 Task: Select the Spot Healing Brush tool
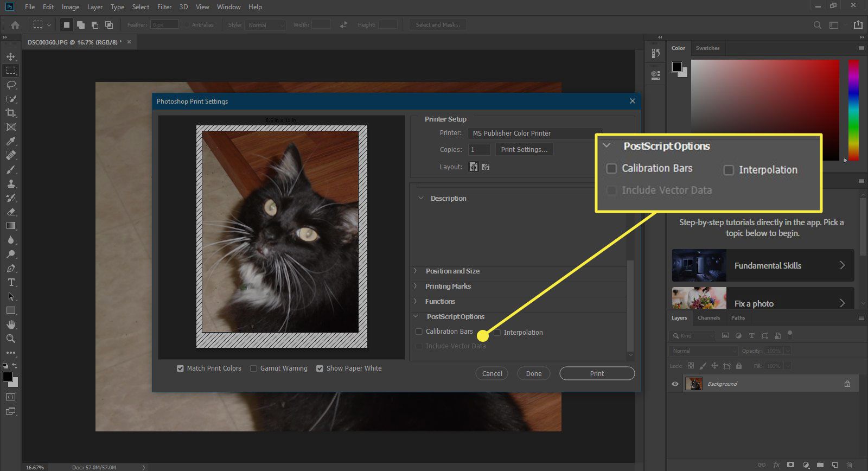click(11, 155)
